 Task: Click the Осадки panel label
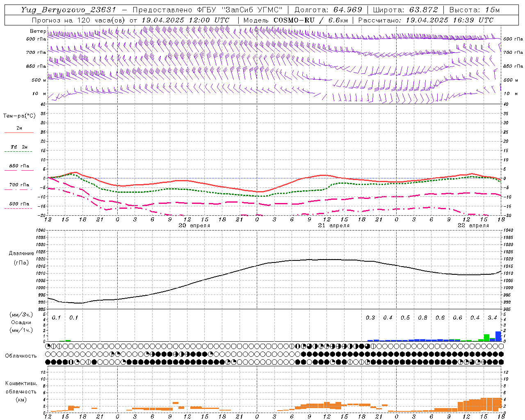pyautogui.click(x=21, y=322)
